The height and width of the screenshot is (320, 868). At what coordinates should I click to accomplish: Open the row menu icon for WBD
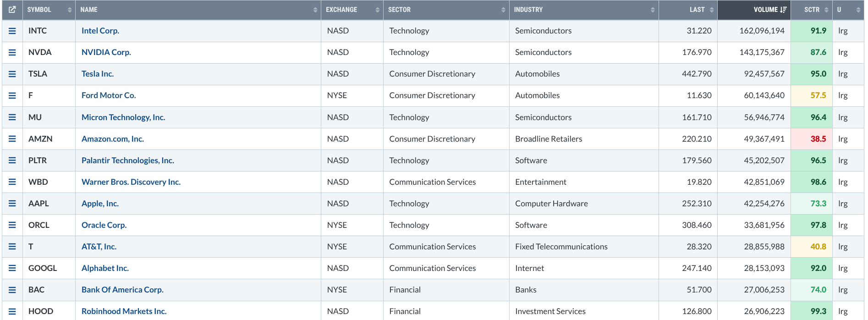12,182
